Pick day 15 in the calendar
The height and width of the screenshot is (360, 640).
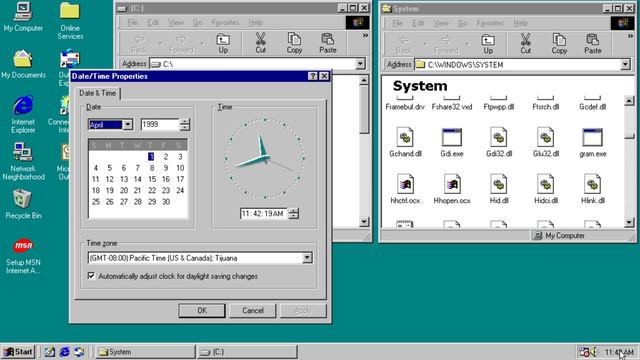[152, 179]
